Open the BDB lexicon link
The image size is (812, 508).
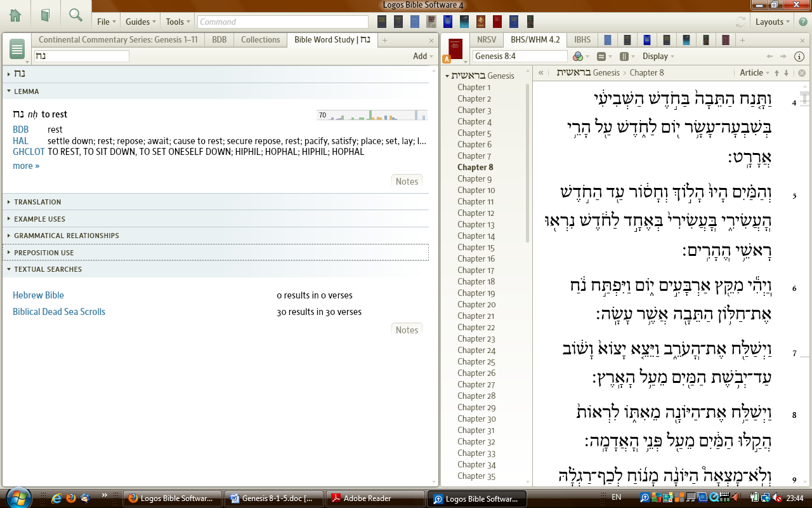coord(21,130)
